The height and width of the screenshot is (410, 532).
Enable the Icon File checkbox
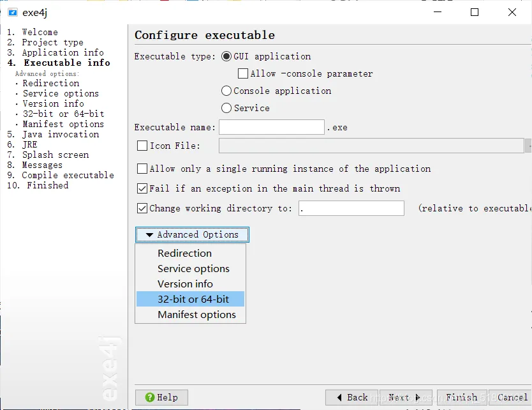(142, 146)
